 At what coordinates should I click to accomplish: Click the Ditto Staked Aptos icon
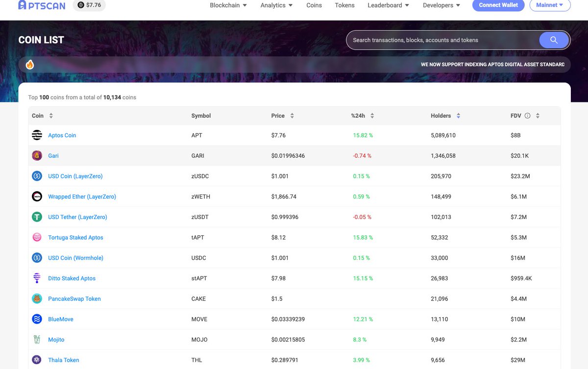(37, 278)
